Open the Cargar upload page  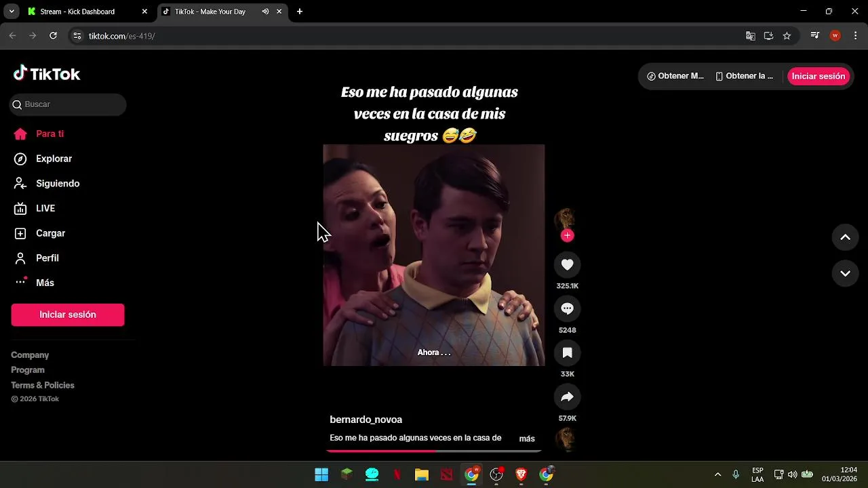click(40, 233)
